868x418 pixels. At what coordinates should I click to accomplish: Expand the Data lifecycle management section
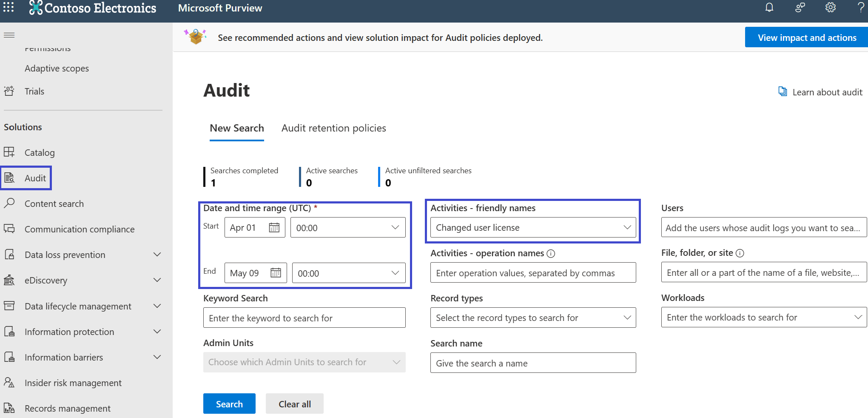(x=157, y=306)
